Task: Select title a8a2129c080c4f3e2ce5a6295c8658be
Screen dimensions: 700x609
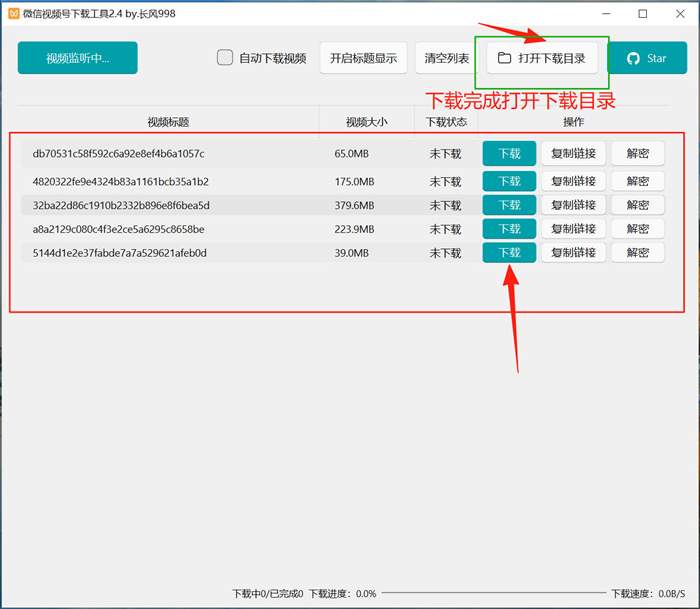Action: (118, 229)
